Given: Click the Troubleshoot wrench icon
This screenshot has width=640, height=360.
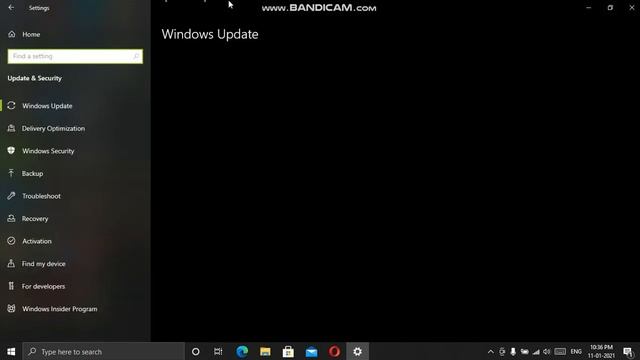Looking at the screenshot, I should pos(11,196).
